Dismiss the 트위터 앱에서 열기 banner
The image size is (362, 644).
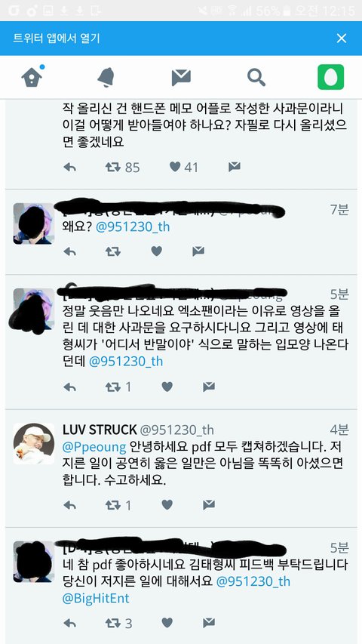coord(342,39)
